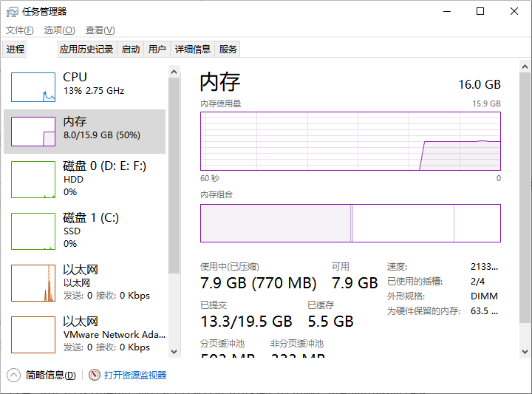Close the Task Manager window

tap(514, 12)
